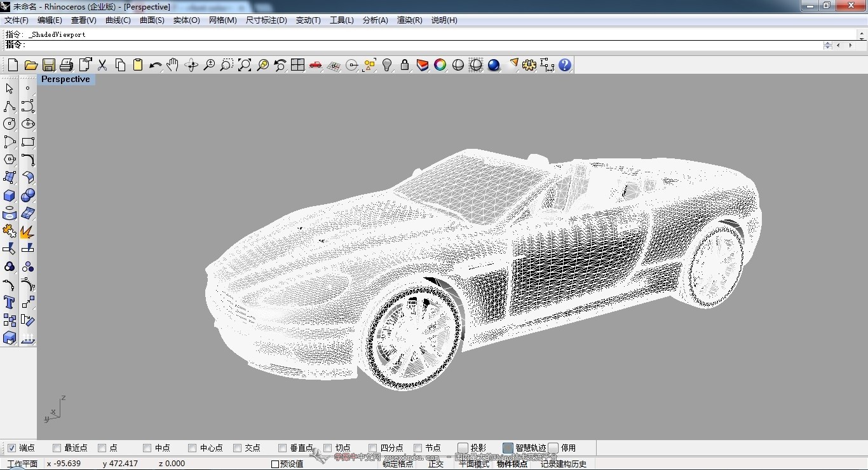
Task: Toggle 平面模式 planar mode in status bar
Action: tap(474, 464)
